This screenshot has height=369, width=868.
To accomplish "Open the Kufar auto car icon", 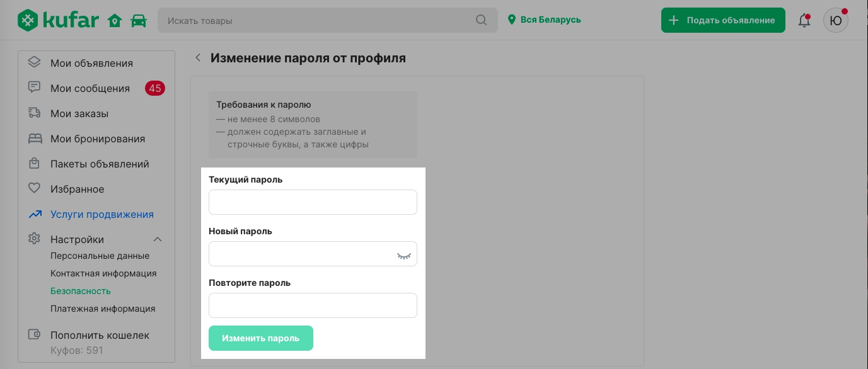I will click(x=138, y=21).
